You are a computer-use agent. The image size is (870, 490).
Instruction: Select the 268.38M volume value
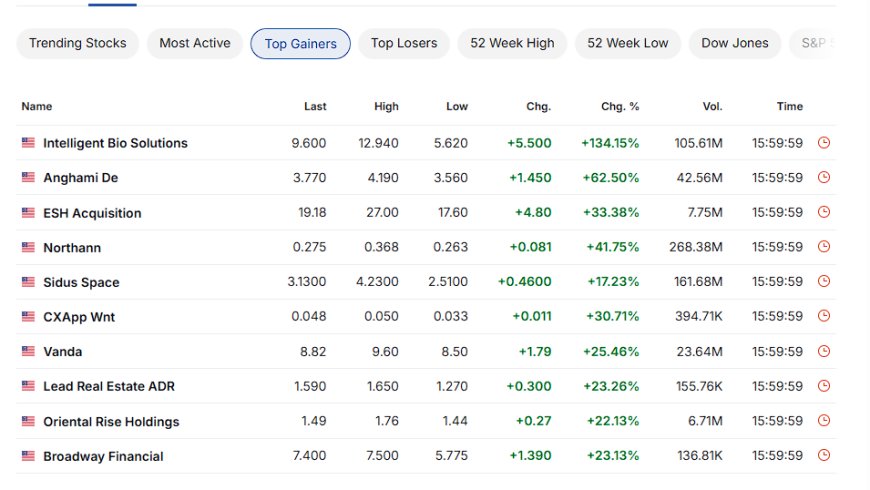(696, 247)
